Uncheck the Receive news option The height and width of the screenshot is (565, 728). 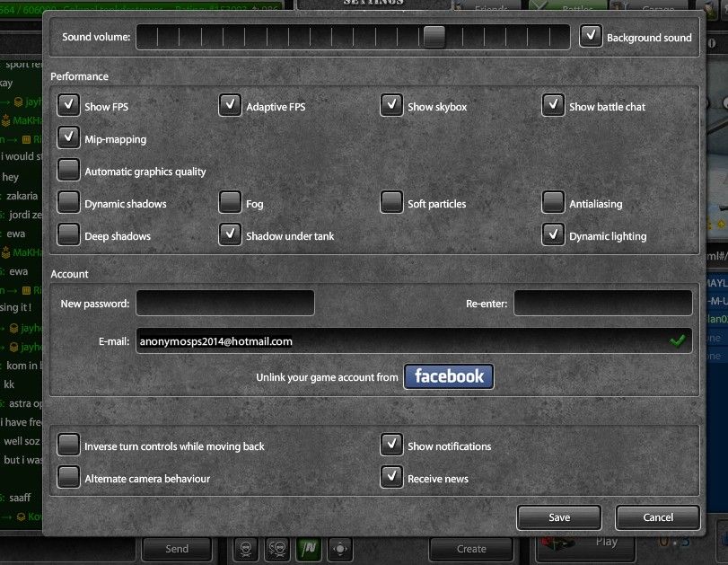(x=391, y=478)
